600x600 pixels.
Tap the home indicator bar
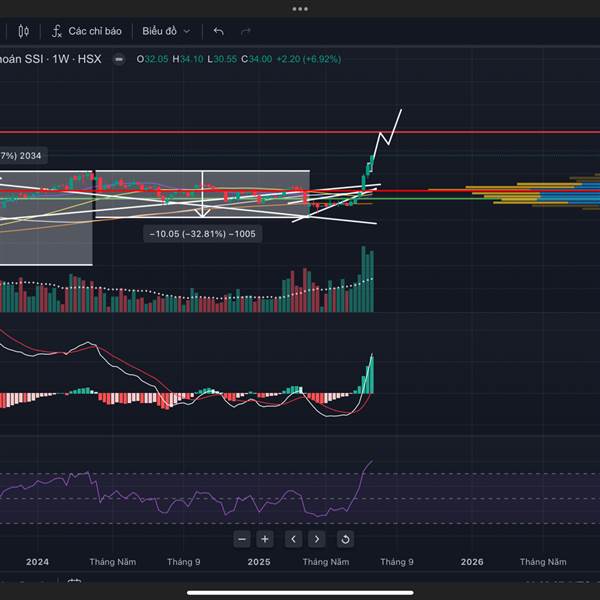[300, 593]
